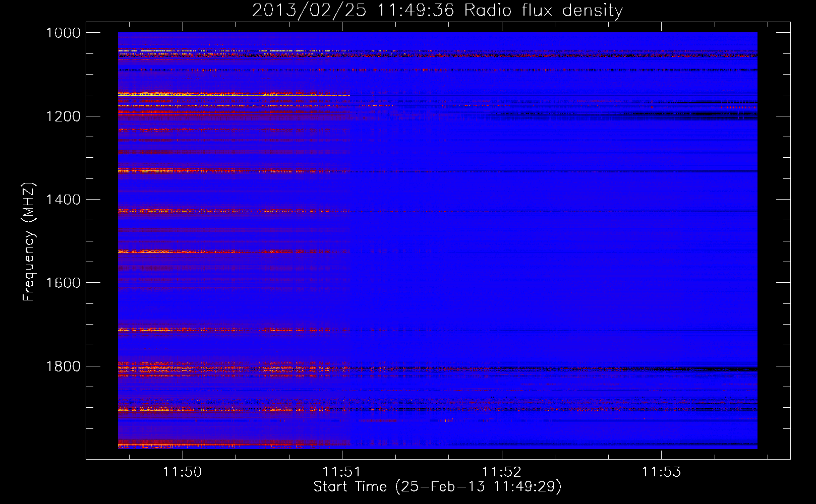816x504 pixels.
Task: Click the '1400' frequency axis label
Action: coord(63,200)
